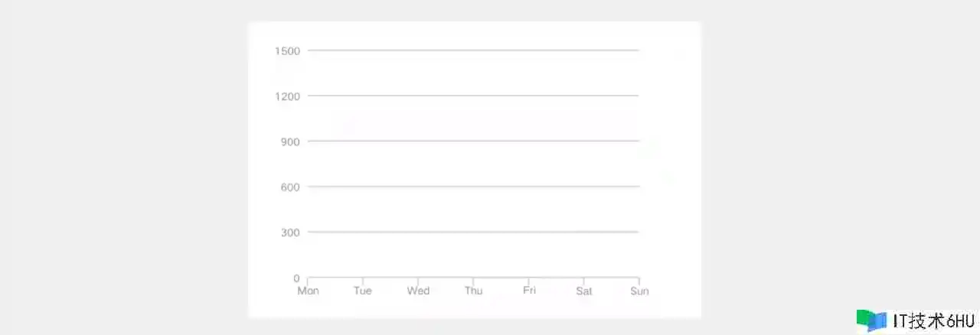Click the 900 y-axis label
The image size is (980, 335).
pos(290,141)
